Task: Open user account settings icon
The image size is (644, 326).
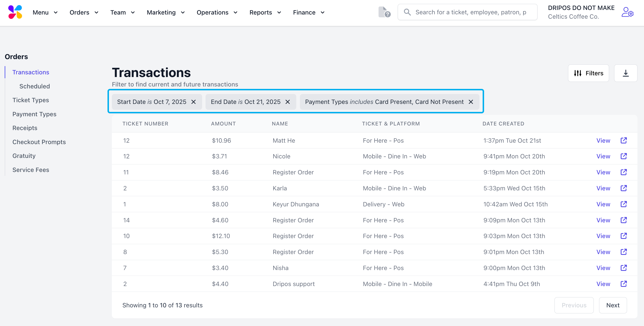Action: 627,12
